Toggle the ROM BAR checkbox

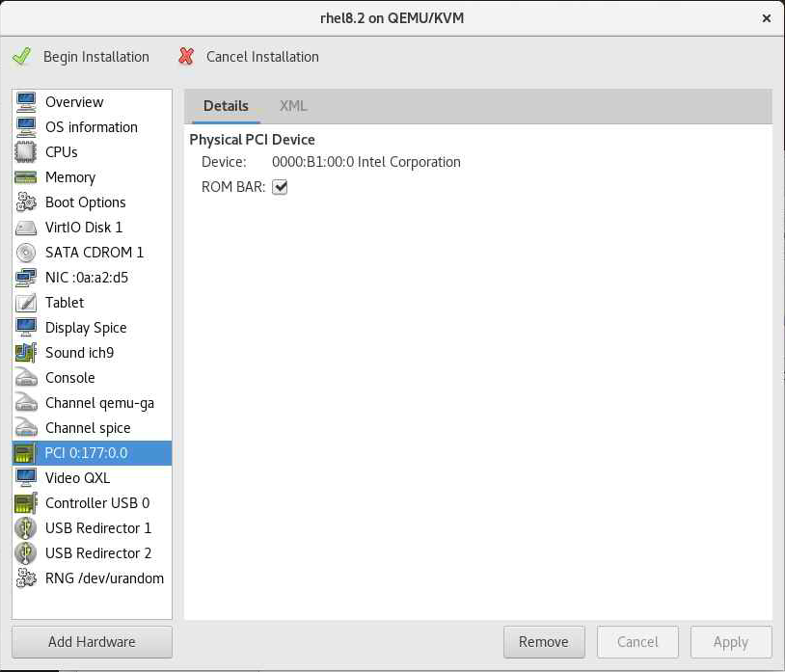[x=281, y=187]
